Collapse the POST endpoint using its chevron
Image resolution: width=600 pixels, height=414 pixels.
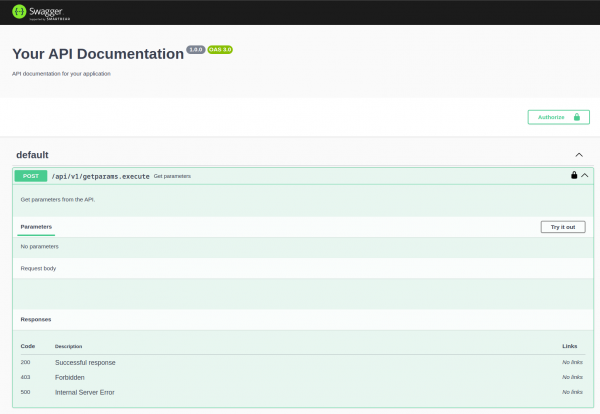pos(585,175)
